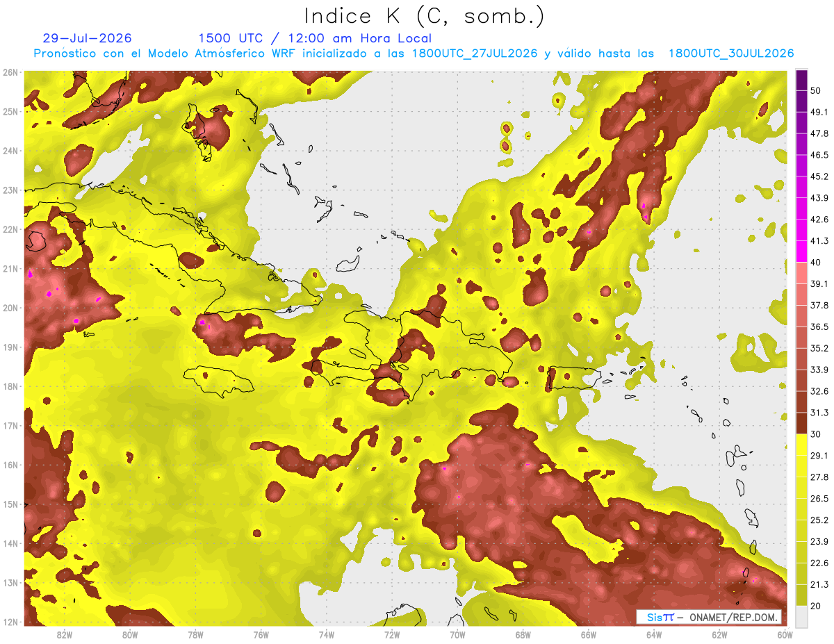
Task: Click the "Sisπ – ONAMET/REP.DOM." credit box
Action: click(709, 617)
